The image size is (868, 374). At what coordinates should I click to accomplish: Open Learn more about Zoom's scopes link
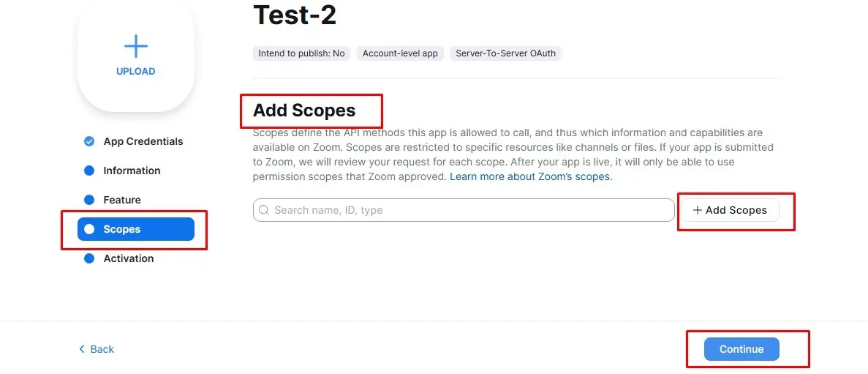(x=530, y=176)
